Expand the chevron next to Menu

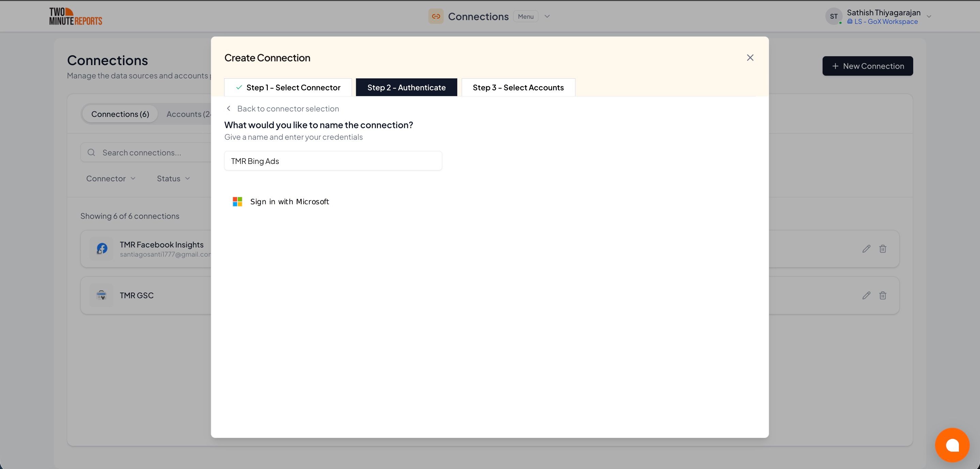(547, 16)
